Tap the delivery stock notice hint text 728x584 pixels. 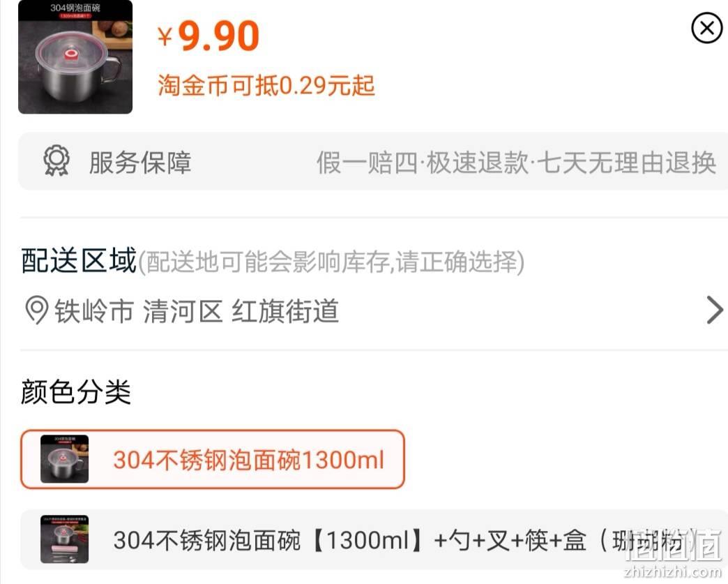pyautogui.click(x=331, y=262)
